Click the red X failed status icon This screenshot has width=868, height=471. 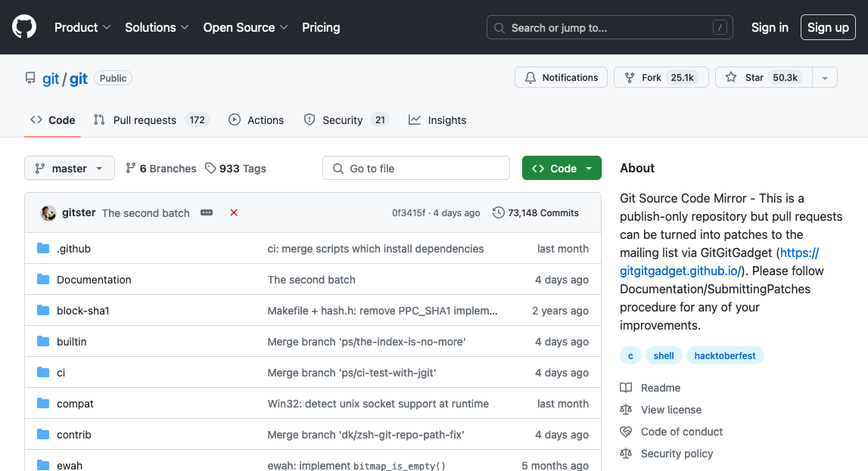[x=234, y=213]
